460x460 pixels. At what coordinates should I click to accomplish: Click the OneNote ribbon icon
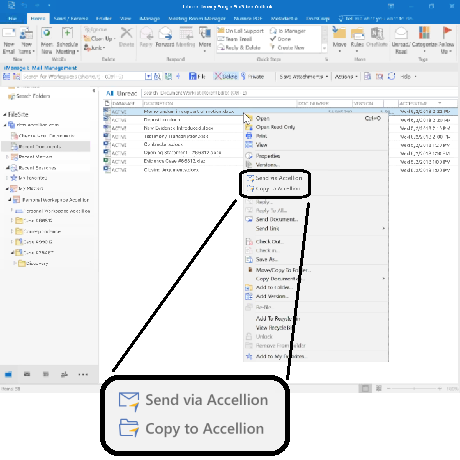377,33
